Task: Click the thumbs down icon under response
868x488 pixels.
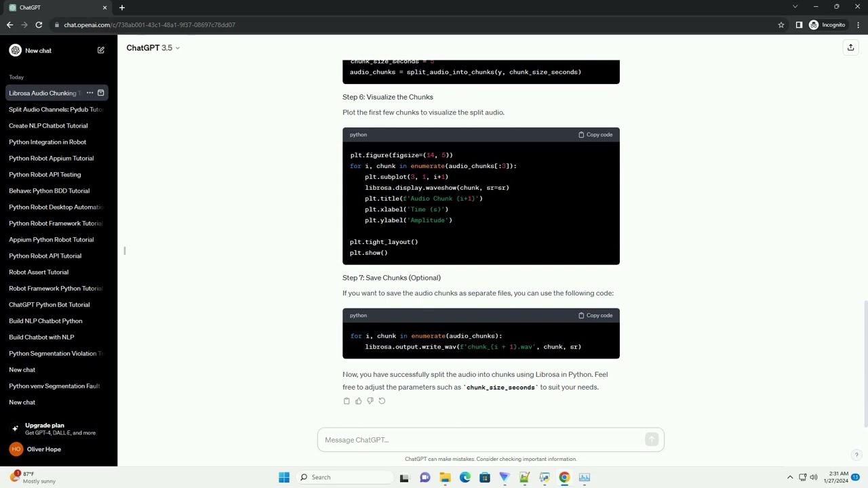Action: [x=370, y=401]
